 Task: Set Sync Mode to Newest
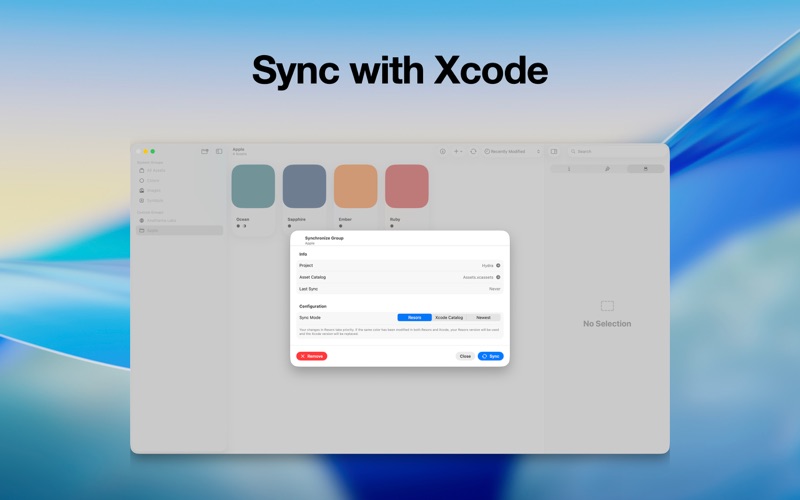[483, 317]
